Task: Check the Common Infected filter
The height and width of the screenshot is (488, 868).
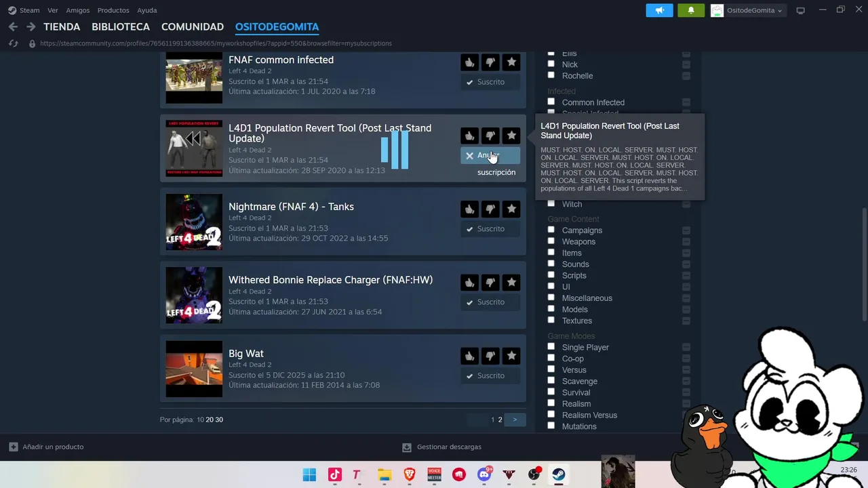Action: (551, 102)
